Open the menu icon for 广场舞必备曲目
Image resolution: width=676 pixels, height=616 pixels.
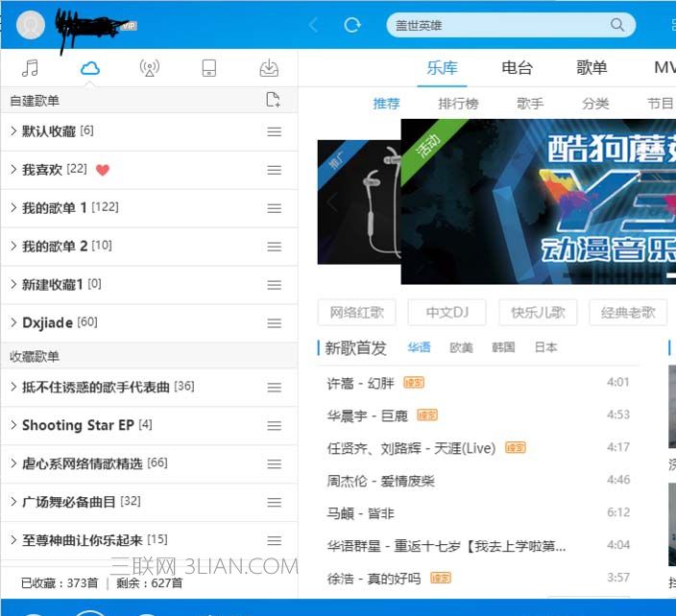(275, 503)
